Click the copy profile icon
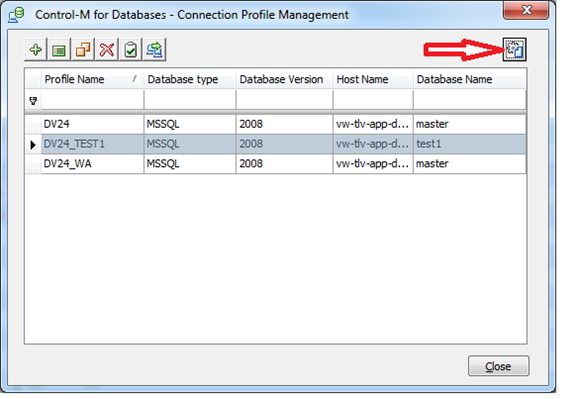The height and width of the screenshot is (399, 576). pyautogui.click(x=83, y=49)
